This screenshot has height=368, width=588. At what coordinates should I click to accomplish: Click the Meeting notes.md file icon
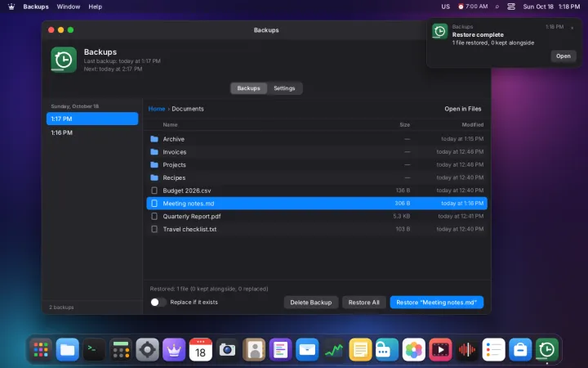pos(154,204)
